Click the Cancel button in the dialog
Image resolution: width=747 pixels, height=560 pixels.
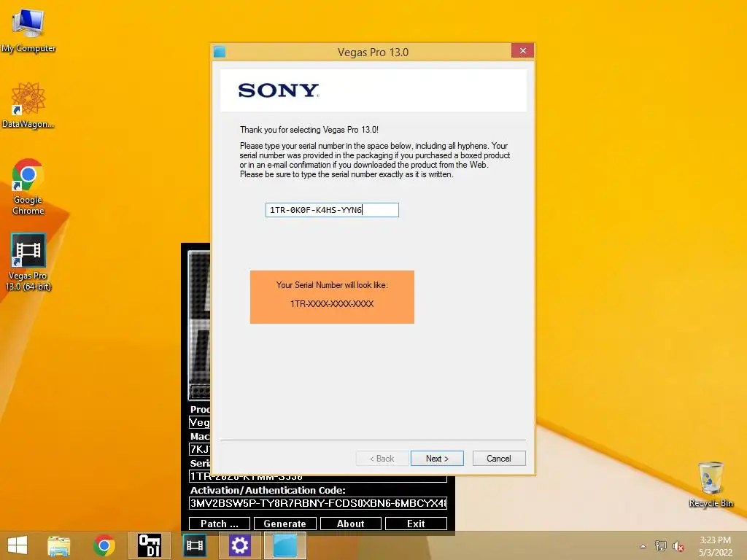(x=499, y=459)
